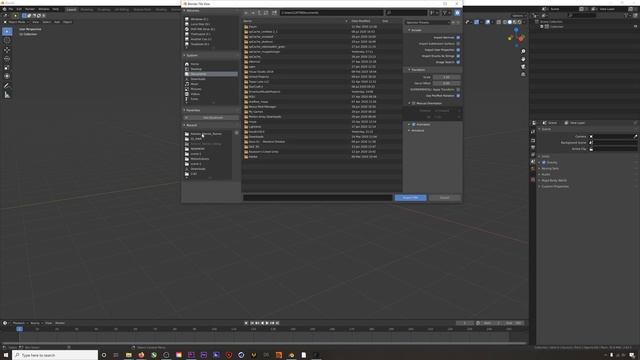Select the Move tool
The width and height of the screenshot is (640, 360).
pos(7,50)
